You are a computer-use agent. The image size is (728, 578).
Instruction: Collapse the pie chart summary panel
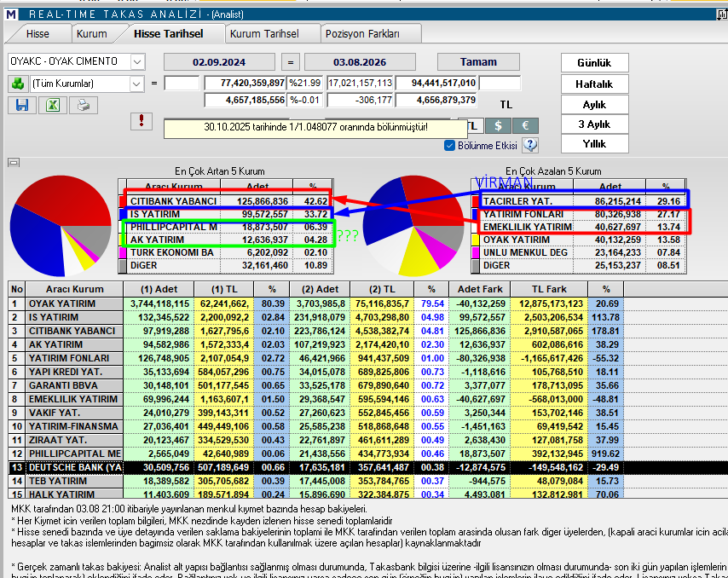point(14,163)
